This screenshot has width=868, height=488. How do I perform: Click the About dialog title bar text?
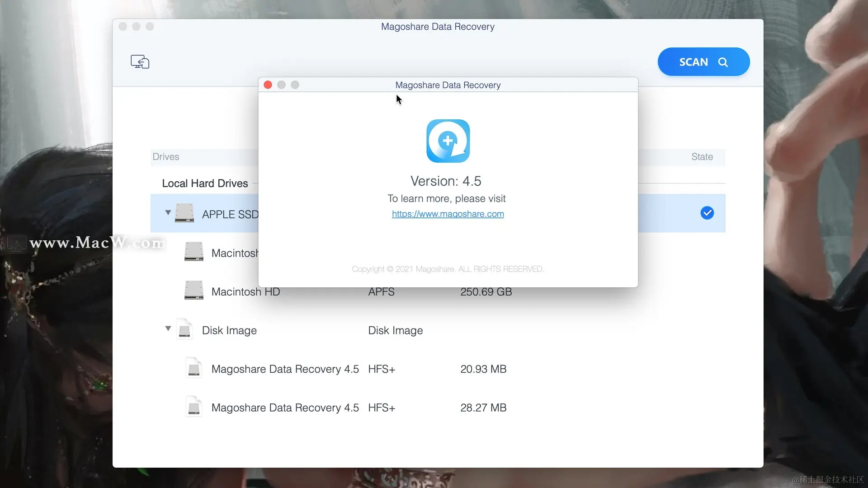[448, 85]
